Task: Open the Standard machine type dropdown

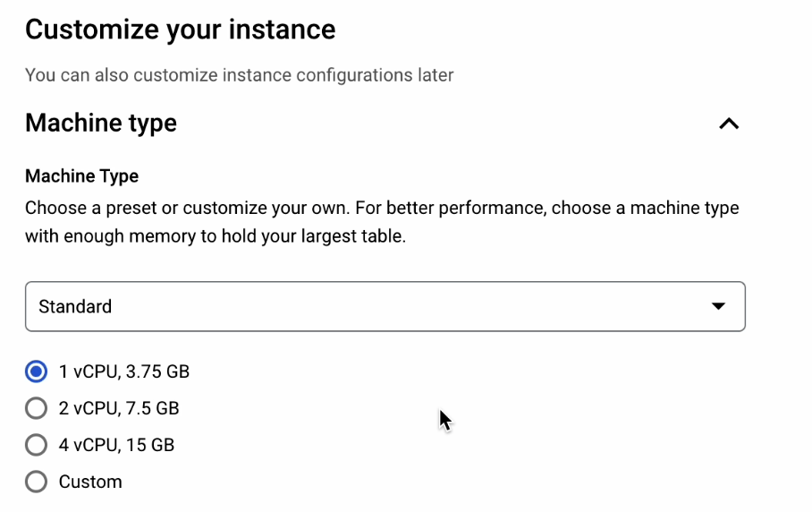Action: pos(385,306)
